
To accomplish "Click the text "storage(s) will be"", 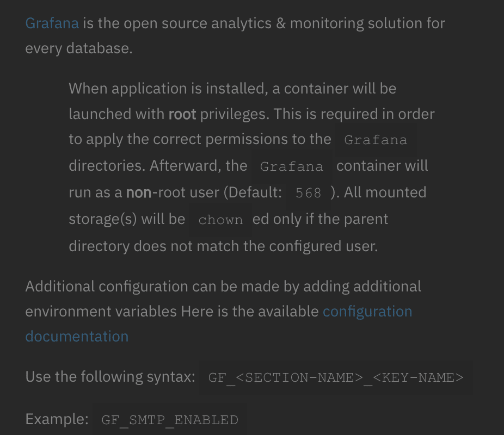I will coord(127,219).
